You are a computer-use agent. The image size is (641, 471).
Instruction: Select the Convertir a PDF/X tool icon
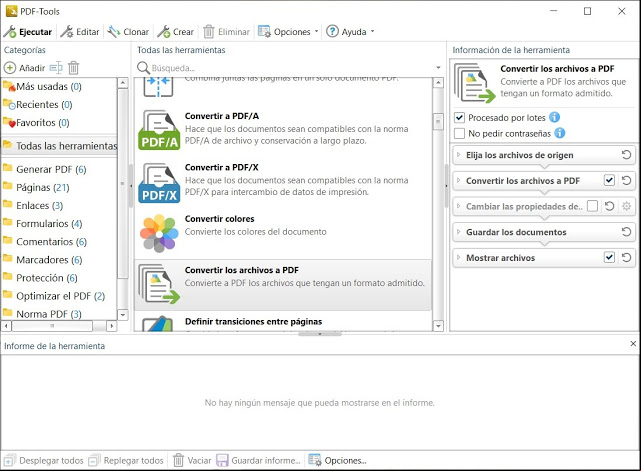[x=159, y=183]
